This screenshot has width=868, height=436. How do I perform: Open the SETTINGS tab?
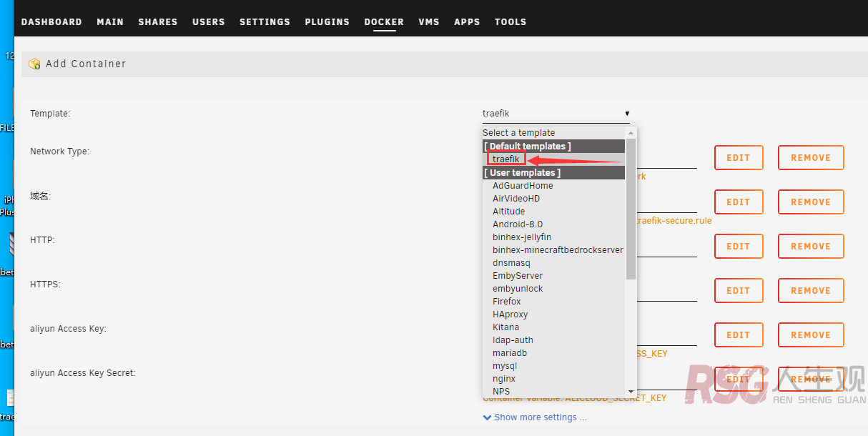pos(265,22)
